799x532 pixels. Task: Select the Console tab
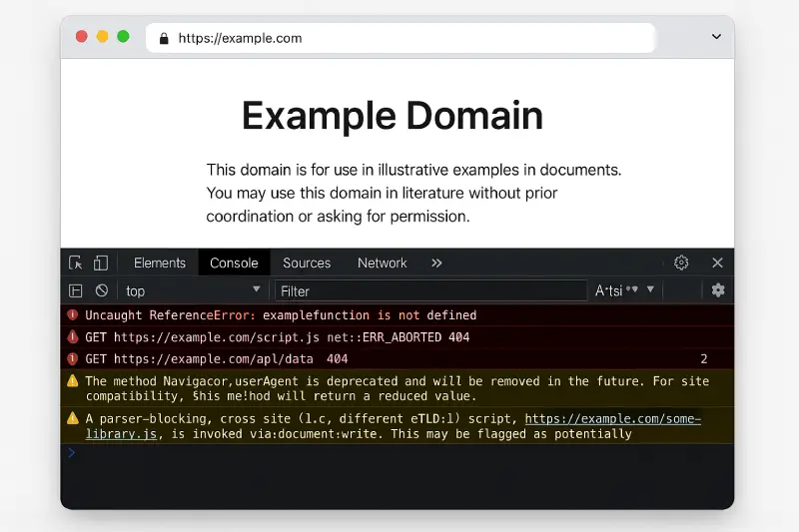click(x=234, y=263)
